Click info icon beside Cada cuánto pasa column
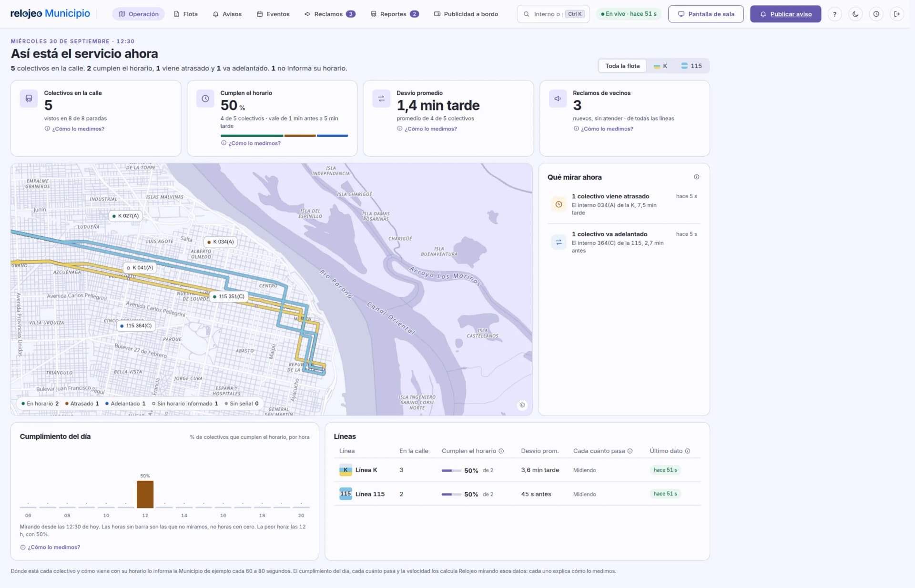 (x=630, y=451)
